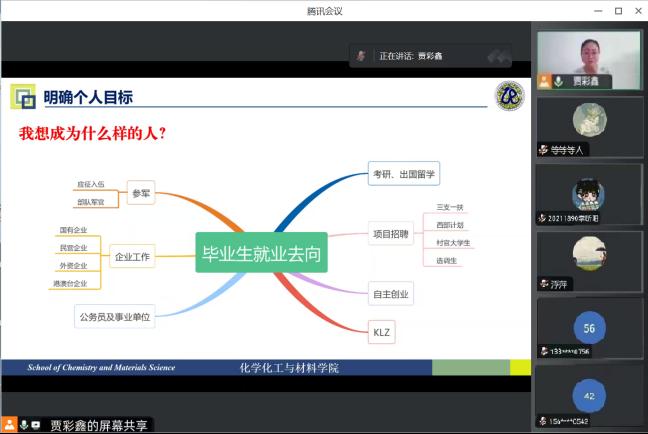Select participant avatar numbered 56
648x434 pixels.
[x=589, y=327]
